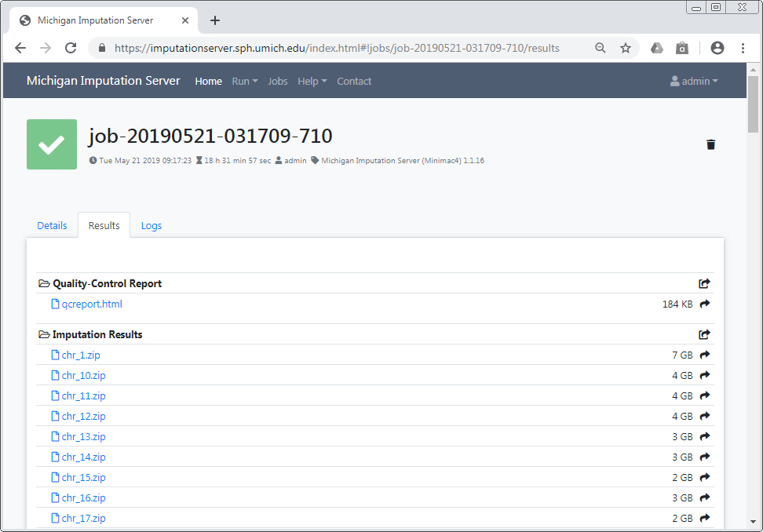This screenshot has width=763, height=532.
Task: Click share arrow for chr_1.zip
Action: tap(704, 355)
